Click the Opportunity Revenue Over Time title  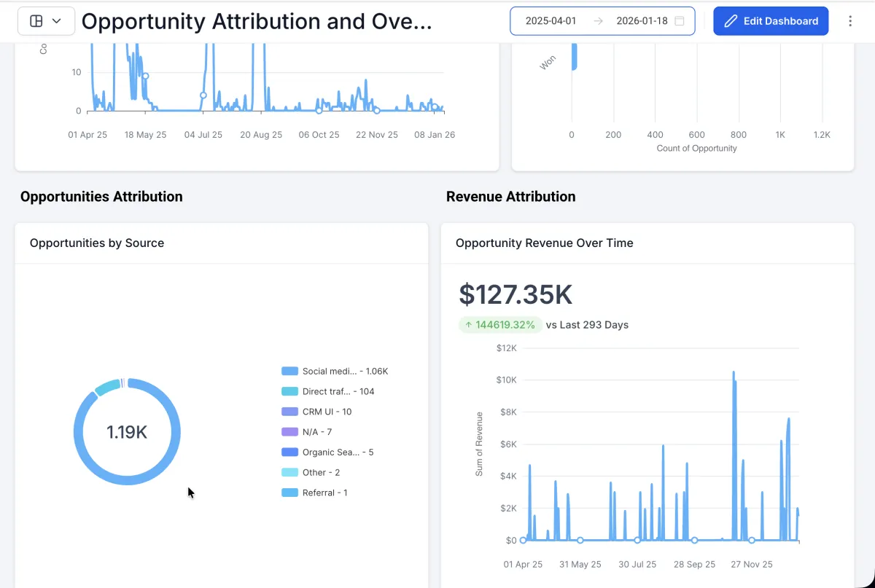coord(544,243)
